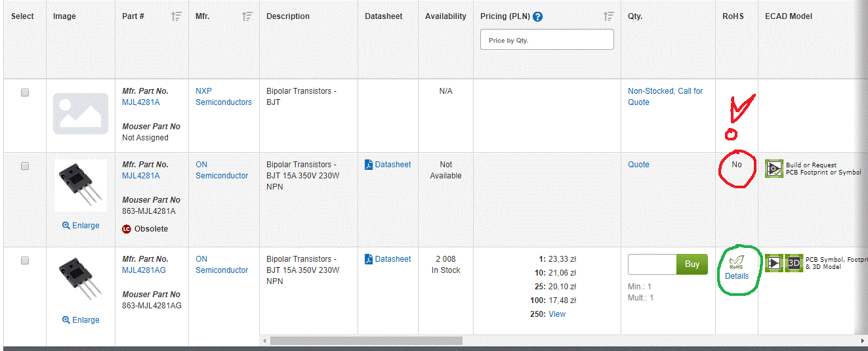Click ECAD Model column header

[789, 16]
